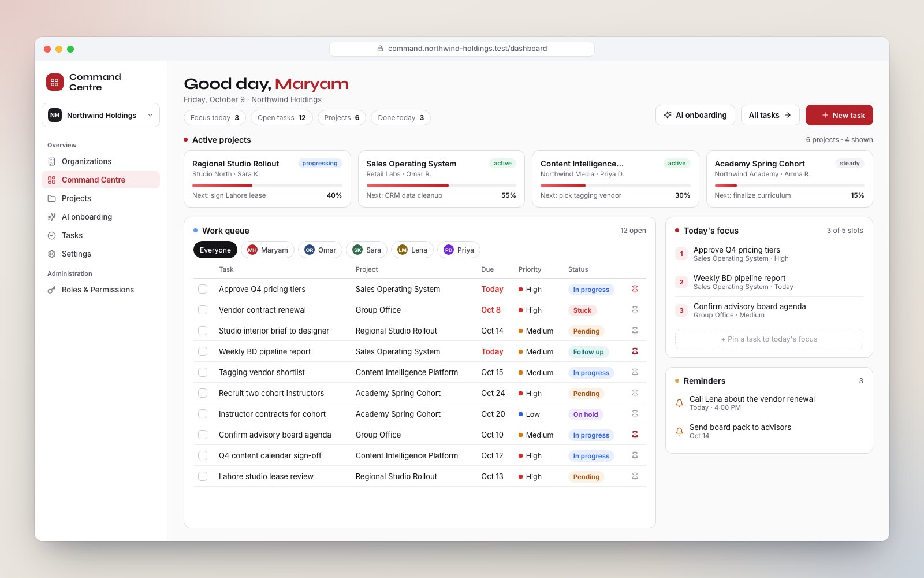Pin the Studio interior brief to designer task
The height and width of the screenshot is (578, 924).
(635, 331)
